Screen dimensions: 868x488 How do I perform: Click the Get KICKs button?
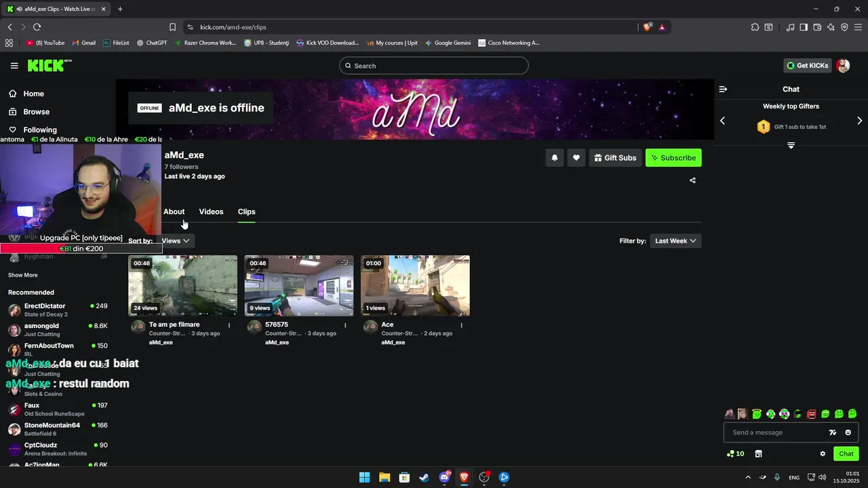click(807, 66)
